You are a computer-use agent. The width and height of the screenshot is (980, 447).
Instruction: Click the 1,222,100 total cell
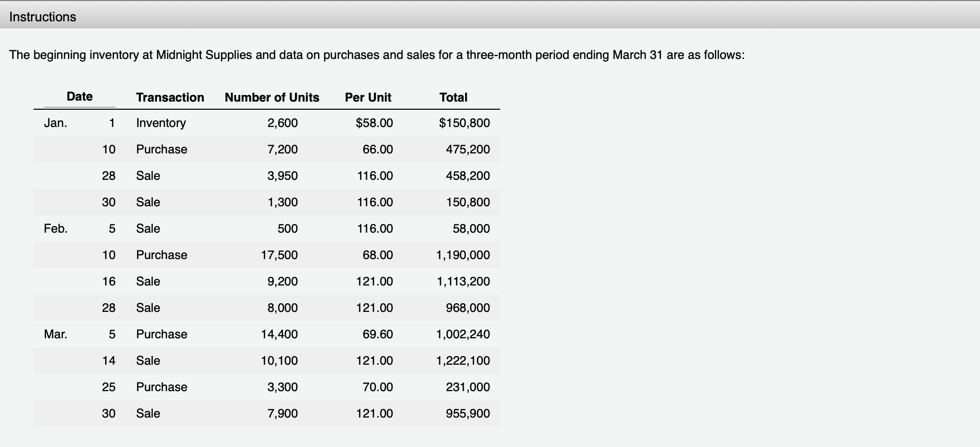coord(463,361)
